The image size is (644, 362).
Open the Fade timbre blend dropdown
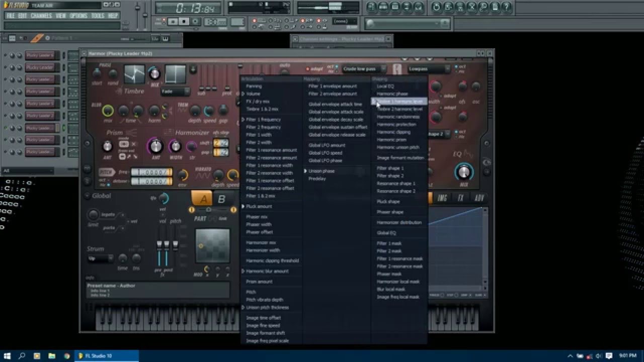(175, 92)
